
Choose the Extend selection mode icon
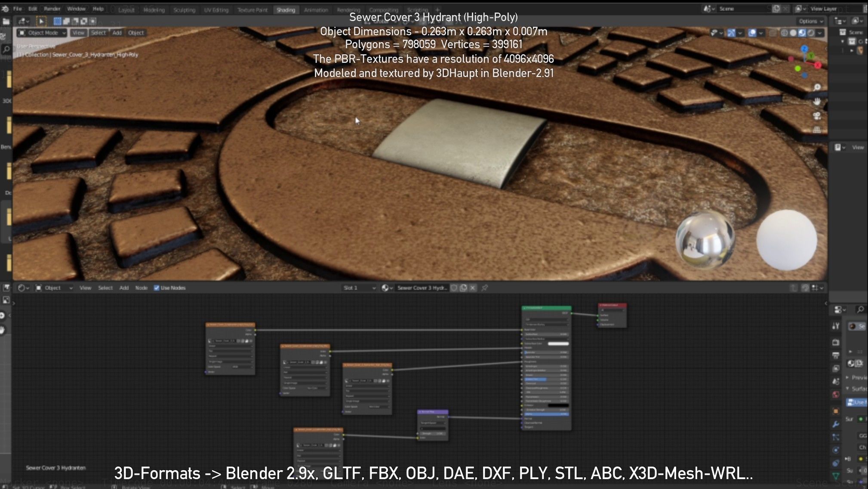tap(66, 21)
